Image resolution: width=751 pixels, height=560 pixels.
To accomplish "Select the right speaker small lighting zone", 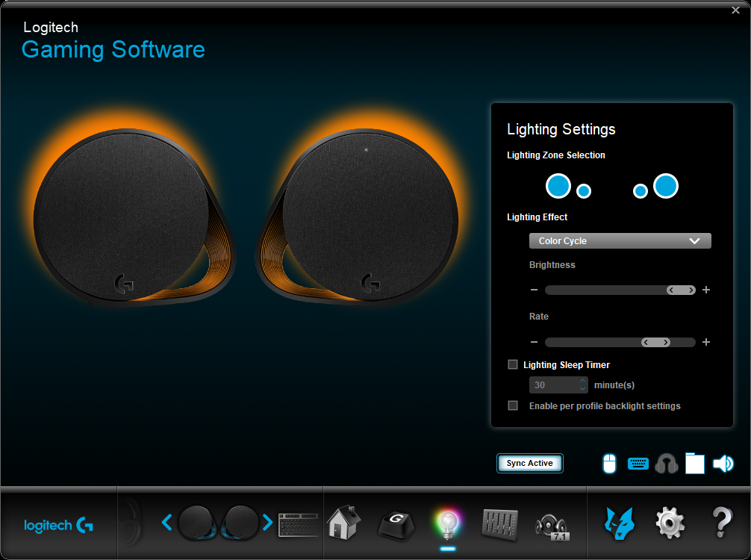I will pos(641,191).
